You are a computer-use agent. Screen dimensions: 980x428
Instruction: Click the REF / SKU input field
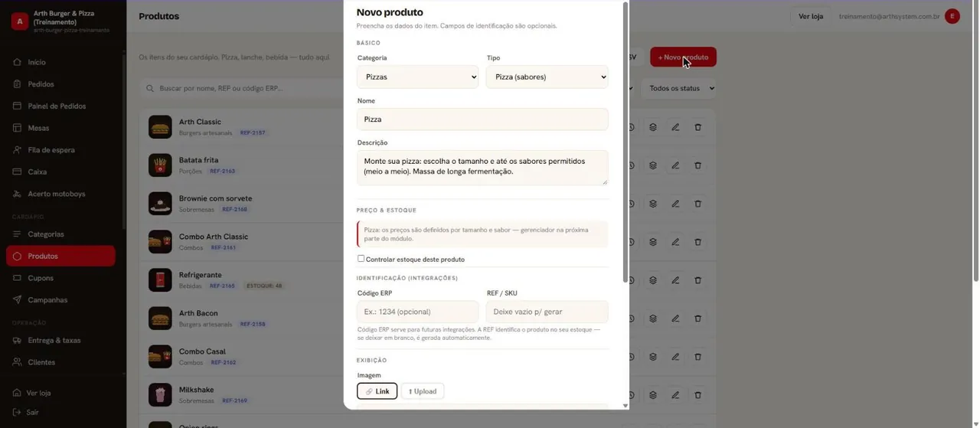[547, 312]
